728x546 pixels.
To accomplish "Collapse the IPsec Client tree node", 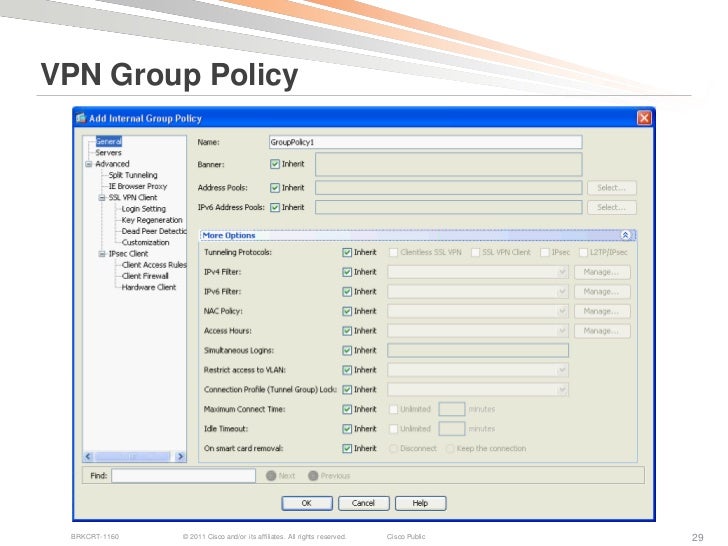I will (x=101, y=254).
